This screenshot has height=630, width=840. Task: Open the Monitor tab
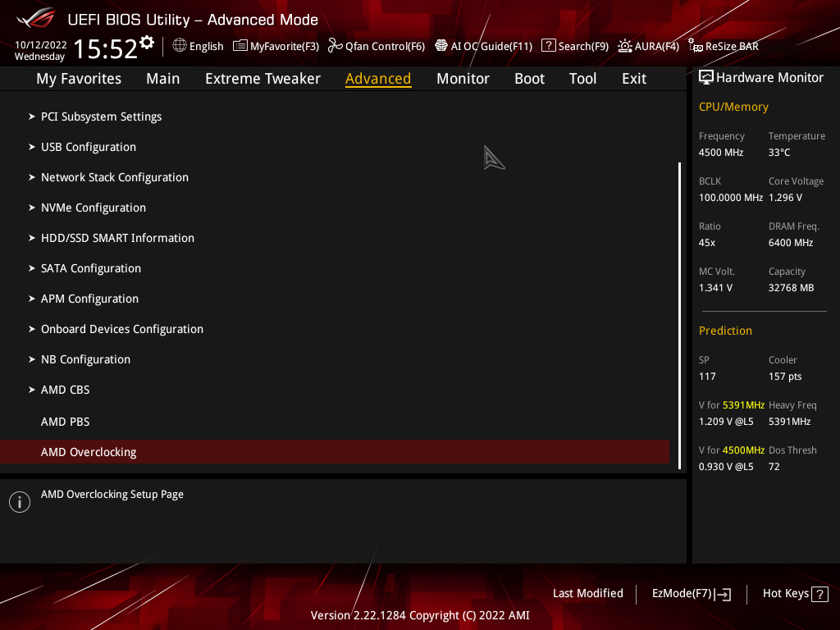coord(463,79)
